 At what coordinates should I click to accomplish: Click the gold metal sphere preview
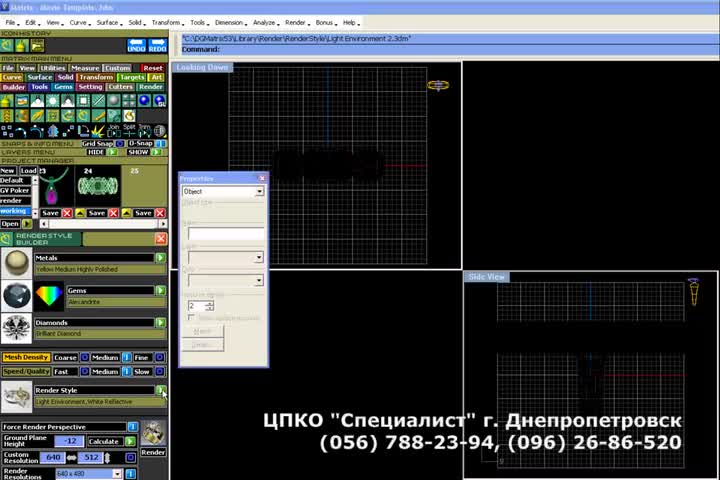click(x=17, y=263)
